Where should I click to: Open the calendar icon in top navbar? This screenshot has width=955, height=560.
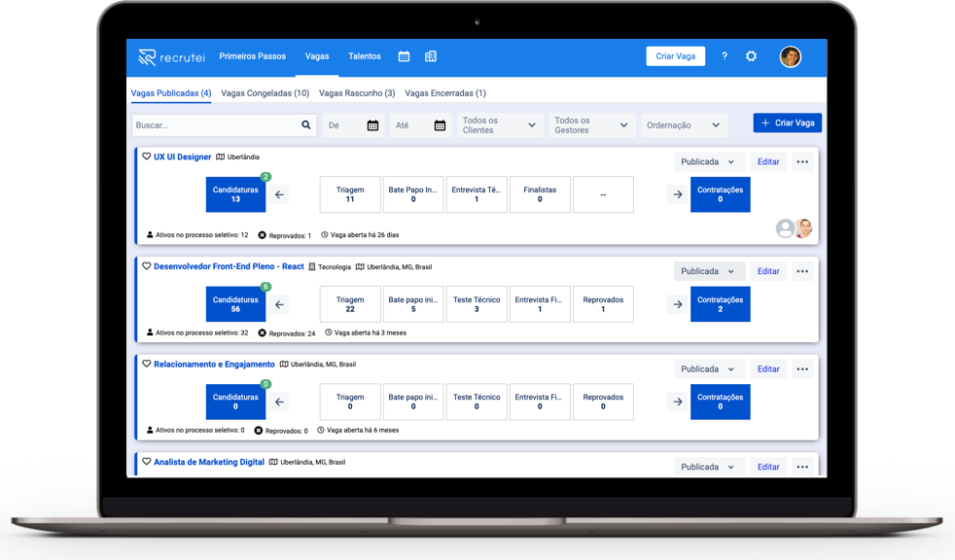tap(404, 56)
